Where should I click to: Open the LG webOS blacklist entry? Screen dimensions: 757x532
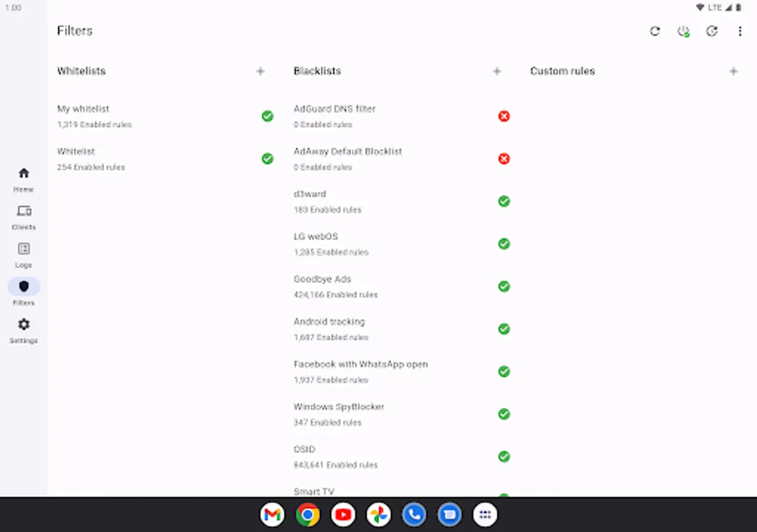tap(402, 244)
